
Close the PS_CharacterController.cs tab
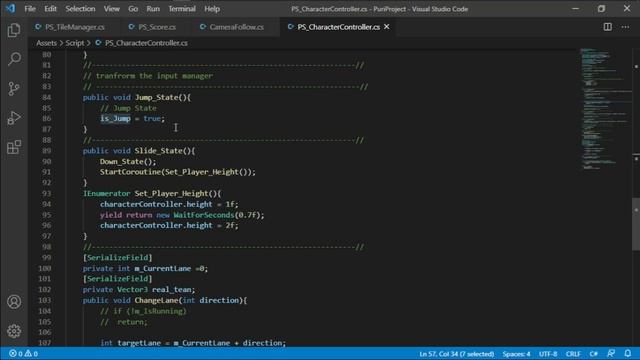coord(387,27)
